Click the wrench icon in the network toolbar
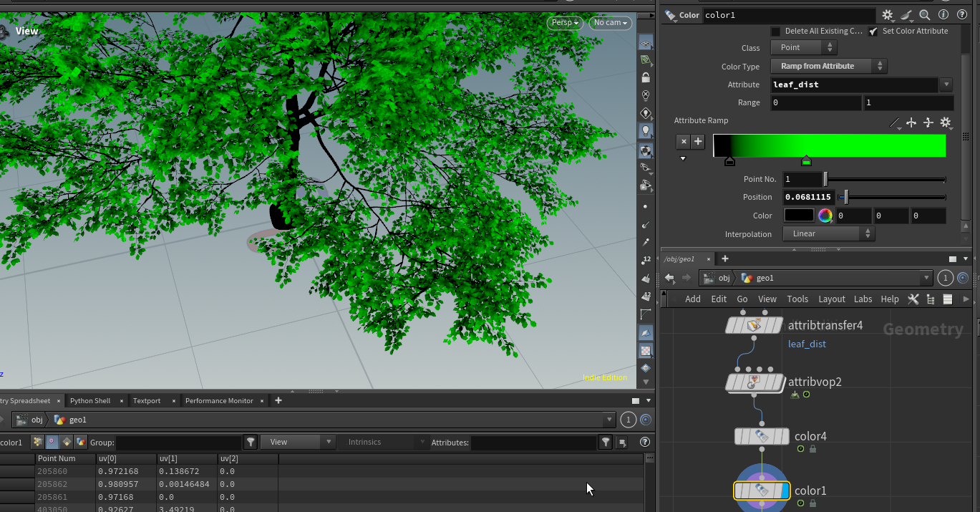 pyautogui.click(x=913, y=299)
